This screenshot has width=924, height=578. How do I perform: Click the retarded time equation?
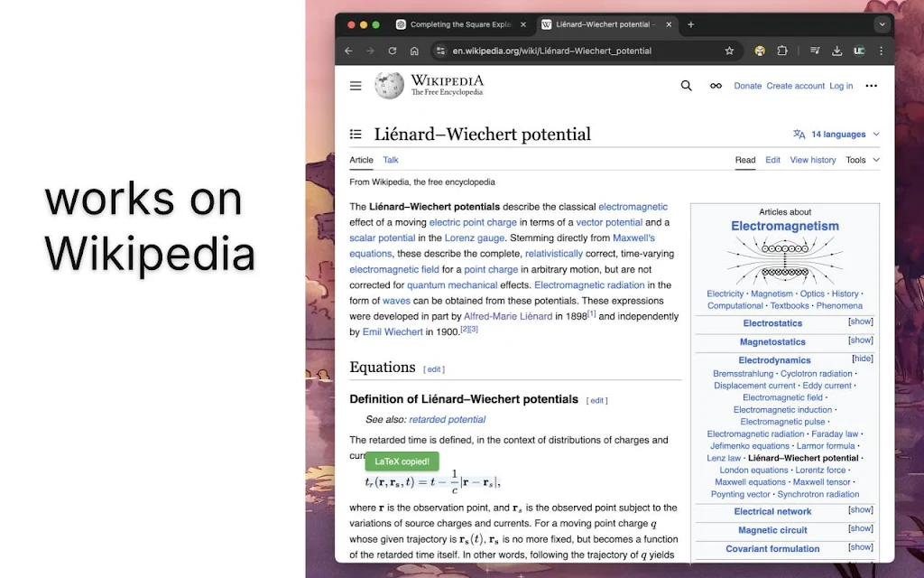tap(432, 482)
